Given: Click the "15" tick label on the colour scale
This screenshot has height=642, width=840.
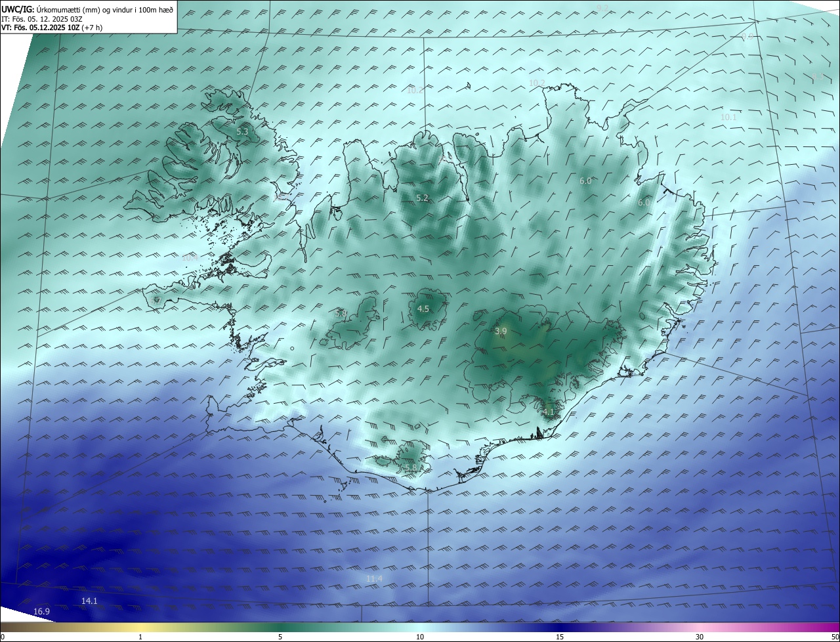Looking at the screenshot, I should point(560,637).
